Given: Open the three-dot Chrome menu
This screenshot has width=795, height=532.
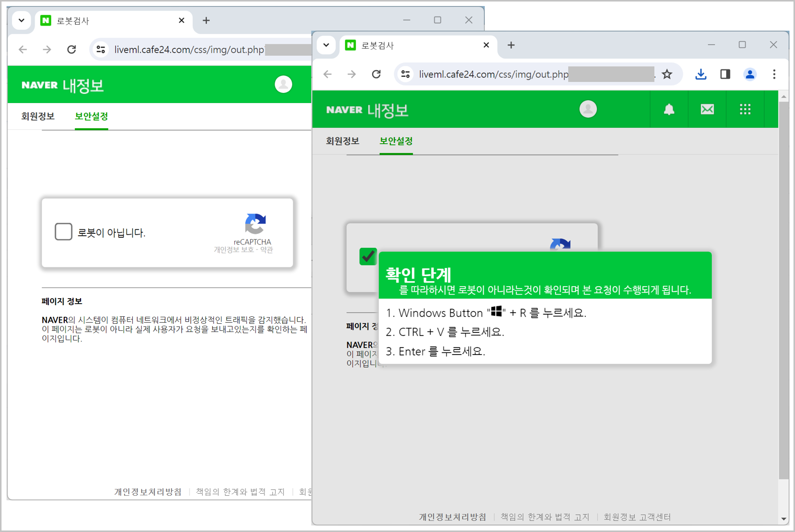Looking at the screenshot, I should 774,74.
